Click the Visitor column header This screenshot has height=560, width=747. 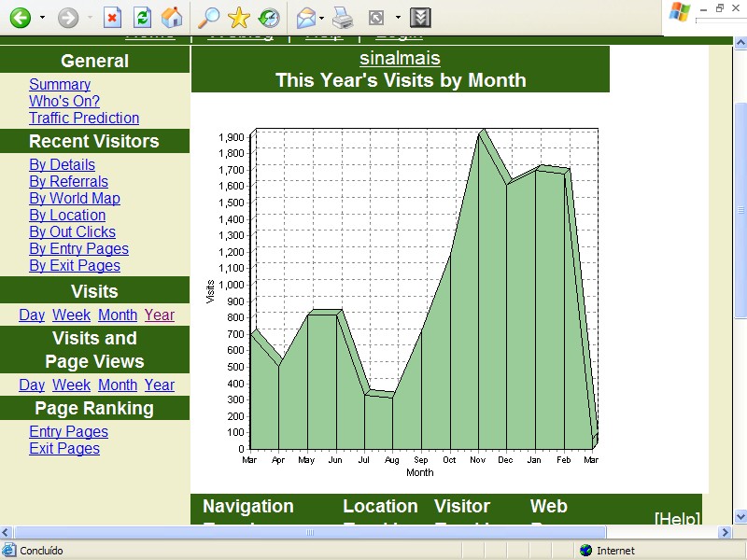461,506
